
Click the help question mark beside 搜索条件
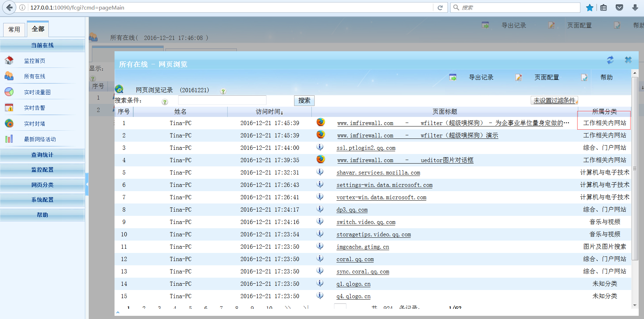[x=165, y=102]
